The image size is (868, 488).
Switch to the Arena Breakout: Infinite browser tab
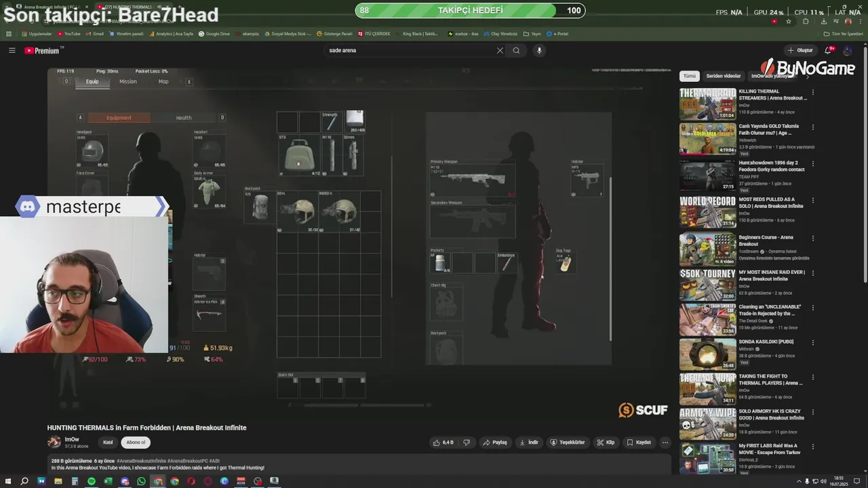pyautogui.click(x=54, y=7)
